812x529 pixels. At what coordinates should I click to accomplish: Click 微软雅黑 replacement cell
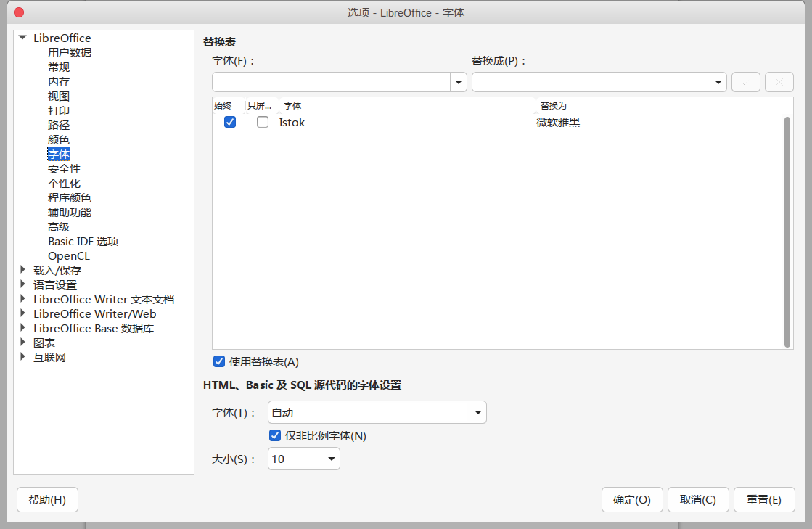tap(558, 123)
